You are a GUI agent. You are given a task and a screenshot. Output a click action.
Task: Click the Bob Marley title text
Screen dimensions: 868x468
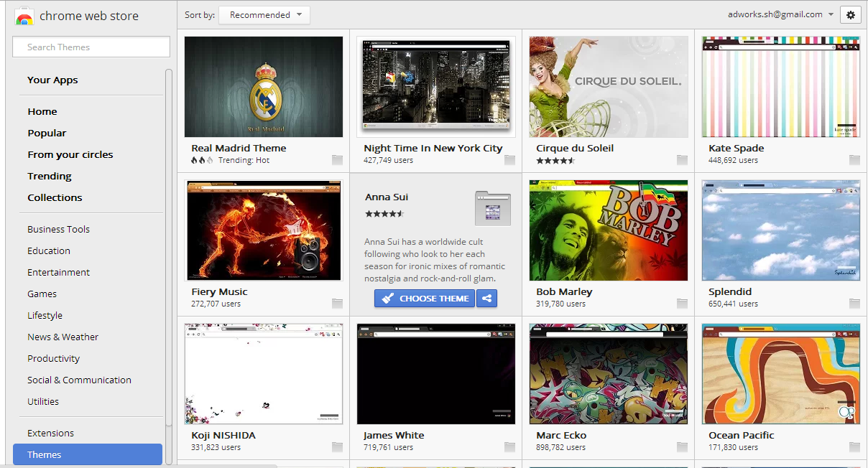coord(564,292)
